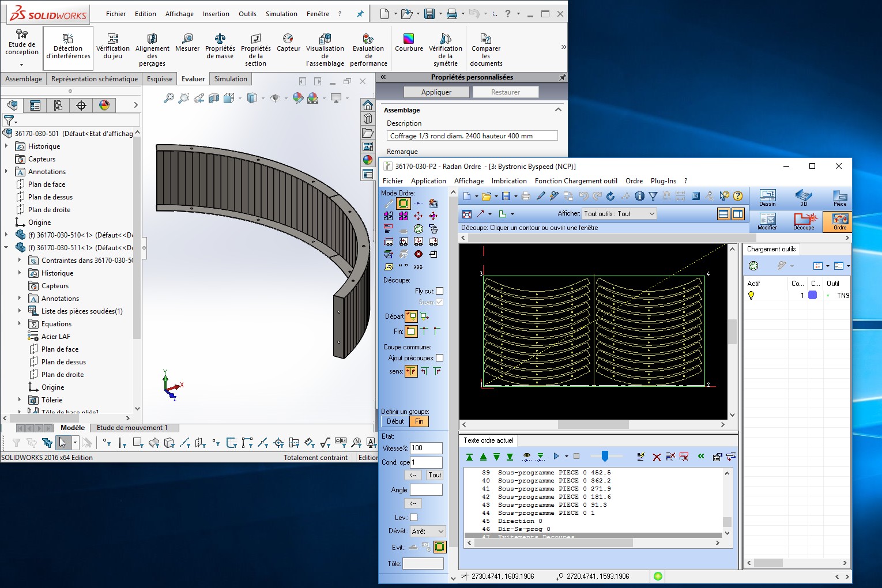Select the Courbure analysis icon
The width and height of the screenshot is (882, 588).
[x=409, y=39]
